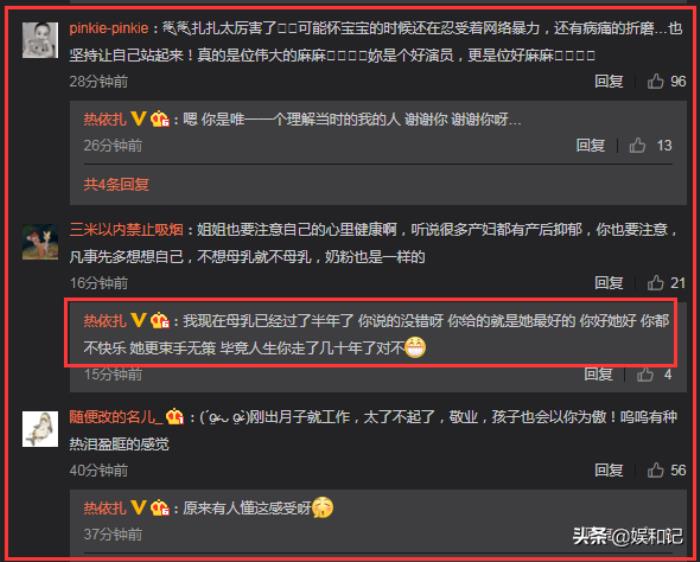Viewport: 700px width, 562px height.
Task: Reply to pinkie-pinkie's comment
Action: click(608, 81)
